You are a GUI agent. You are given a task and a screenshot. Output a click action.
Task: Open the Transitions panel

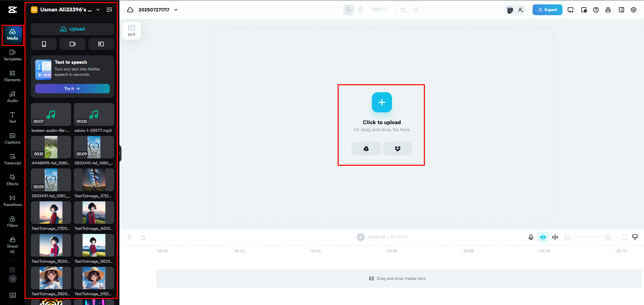(12, 201)
